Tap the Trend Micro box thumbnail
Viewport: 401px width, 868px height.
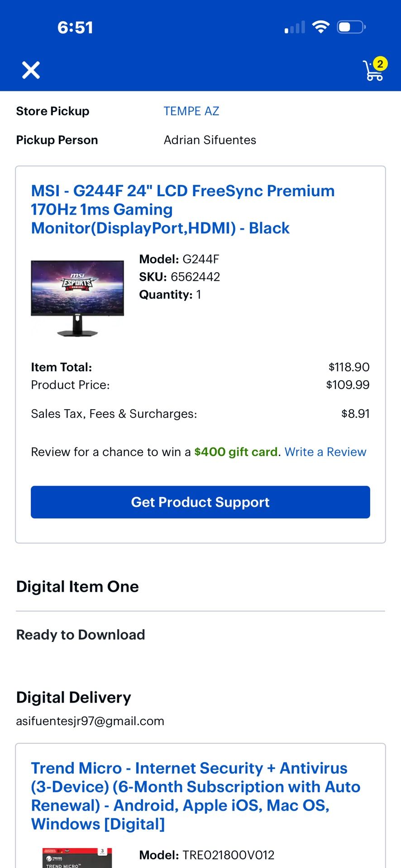point(77,858)
